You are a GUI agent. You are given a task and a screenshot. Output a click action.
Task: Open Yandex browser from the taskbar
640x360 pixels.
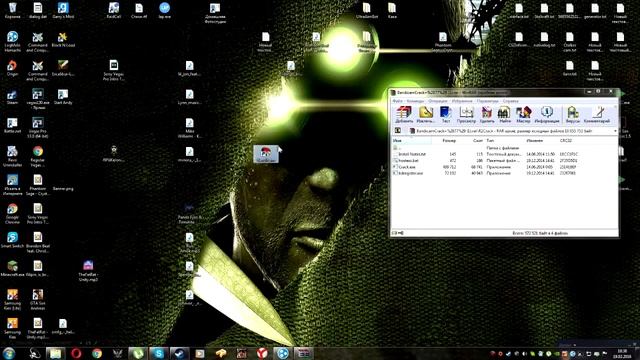pyautogui.click(x=262, y=353)
